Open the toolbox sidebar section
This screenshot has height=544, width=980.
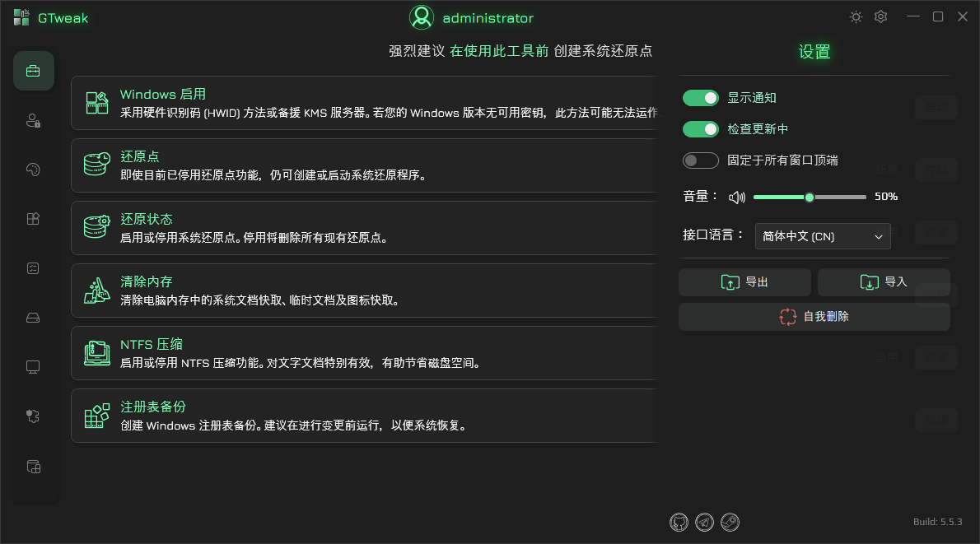[33, 71]
